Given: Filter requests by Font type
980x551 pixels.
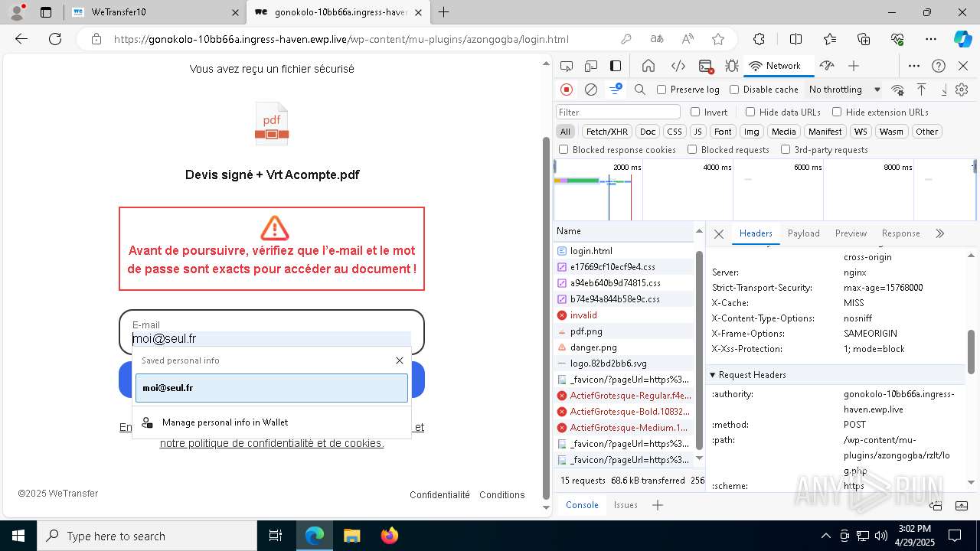Looking at the screenshot, I should click(x=723, y=132).
